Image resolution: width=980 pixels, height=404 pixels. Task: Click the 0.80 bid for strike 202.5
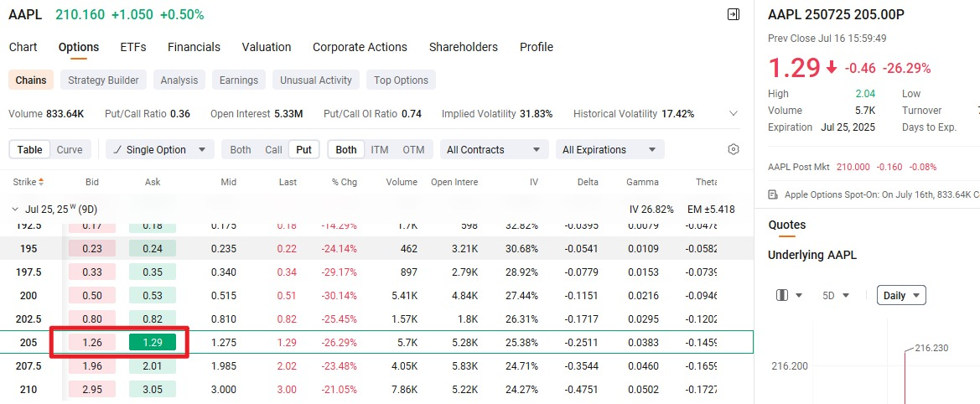[92, 319]
